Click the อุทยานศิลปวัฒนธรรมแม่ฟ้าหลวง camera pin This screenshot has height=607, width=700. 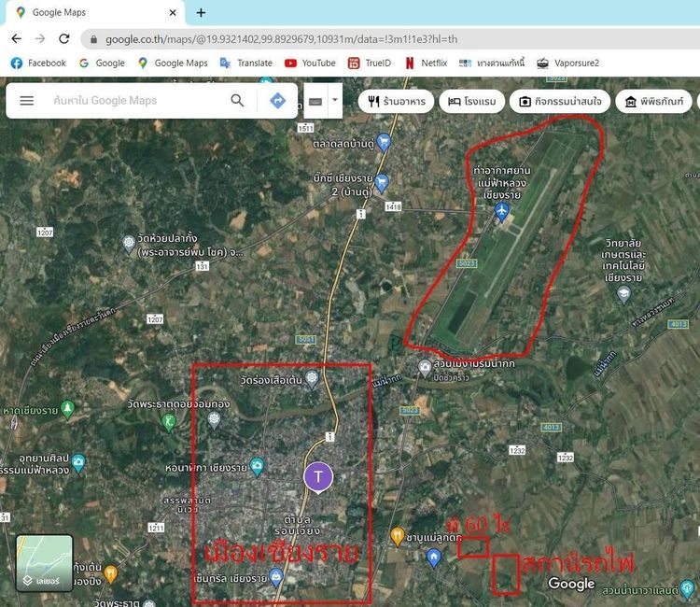(78, 463)
